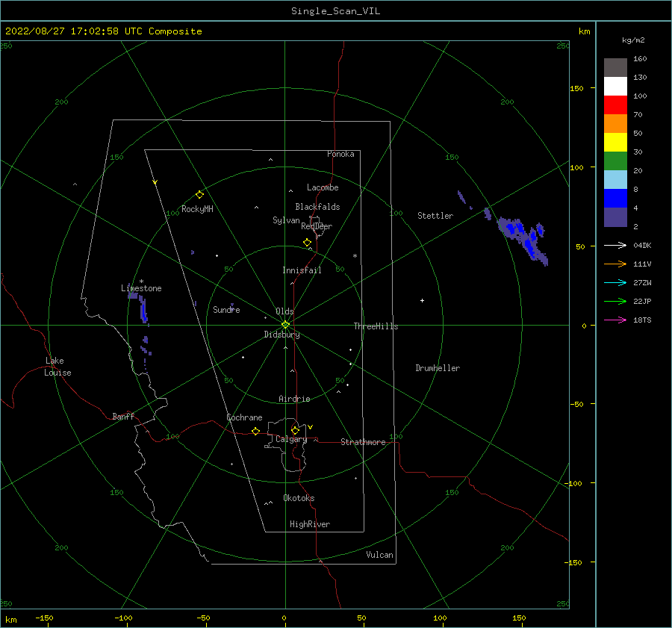Click the ThreeHills town label
Image resolution: width=672 pixels, height=628 pixels.
pyautogui.click(x=376, y=326)
